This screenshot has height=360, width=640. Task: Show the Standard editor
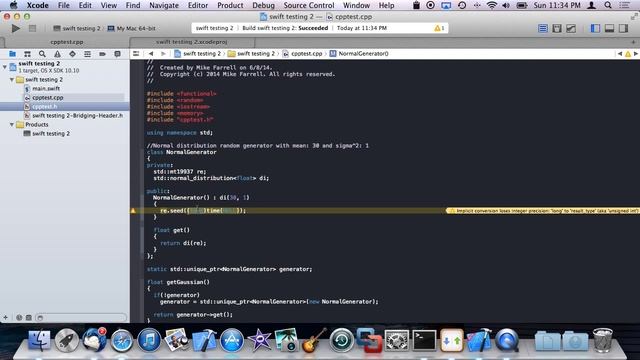tap(542, 28)
